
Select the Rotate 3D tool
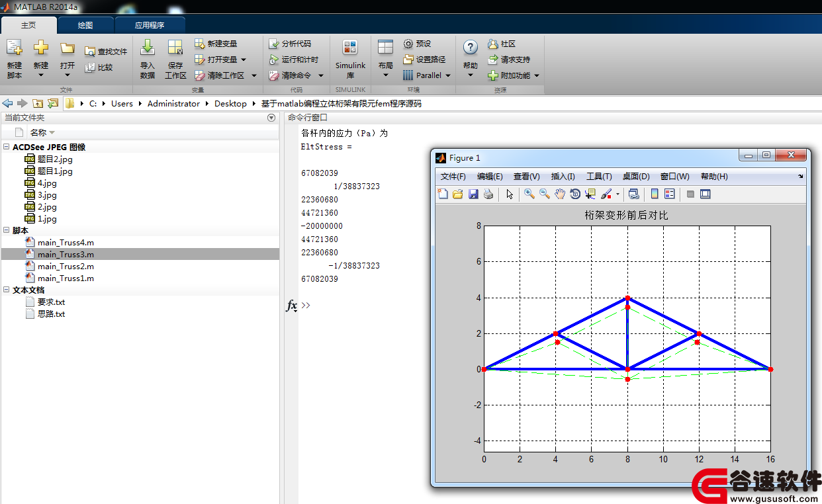(x=575, y=194)
